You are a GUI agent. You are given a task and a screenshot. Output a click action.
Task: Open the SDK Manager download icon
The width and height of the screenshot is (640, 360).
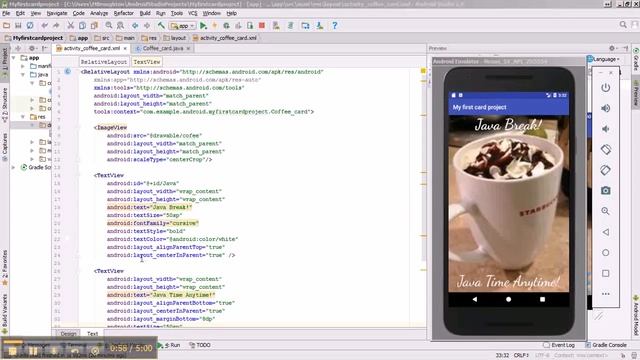(x=320, y=25)
